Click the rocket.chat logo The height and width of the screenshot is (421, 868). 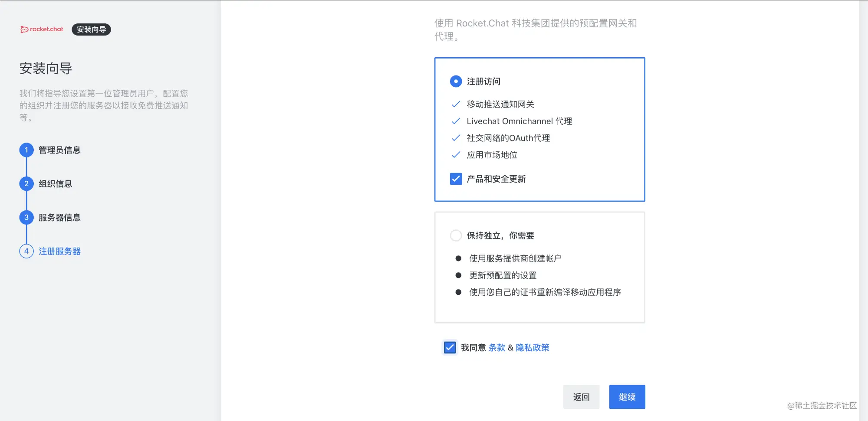(x=42, y=29)
